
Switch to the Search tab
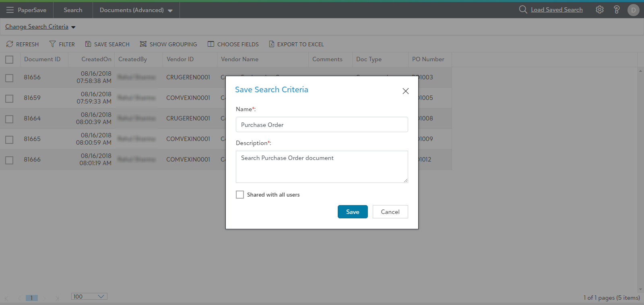[x=73, y=10]
